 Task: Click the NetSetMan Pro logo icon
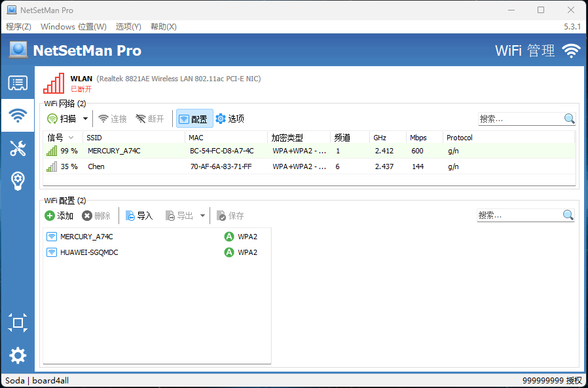tap(18, 50)
